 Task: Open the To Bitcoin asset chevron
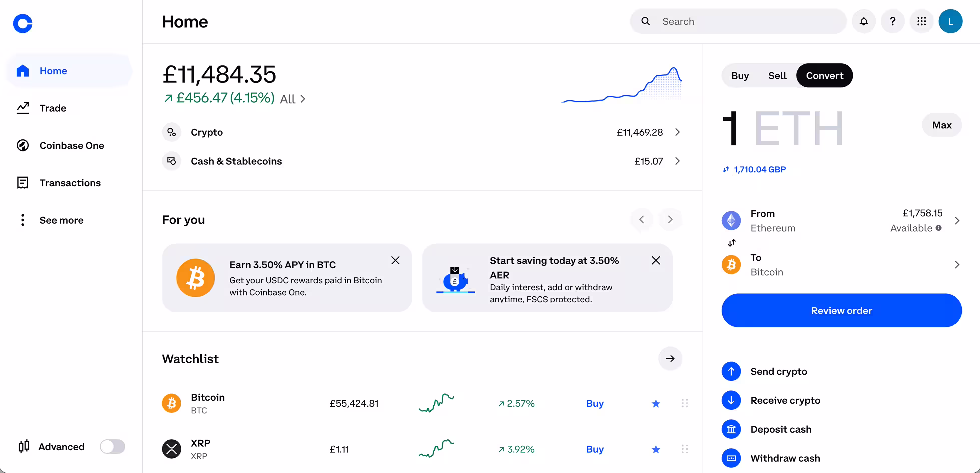(x=957, y=265)
